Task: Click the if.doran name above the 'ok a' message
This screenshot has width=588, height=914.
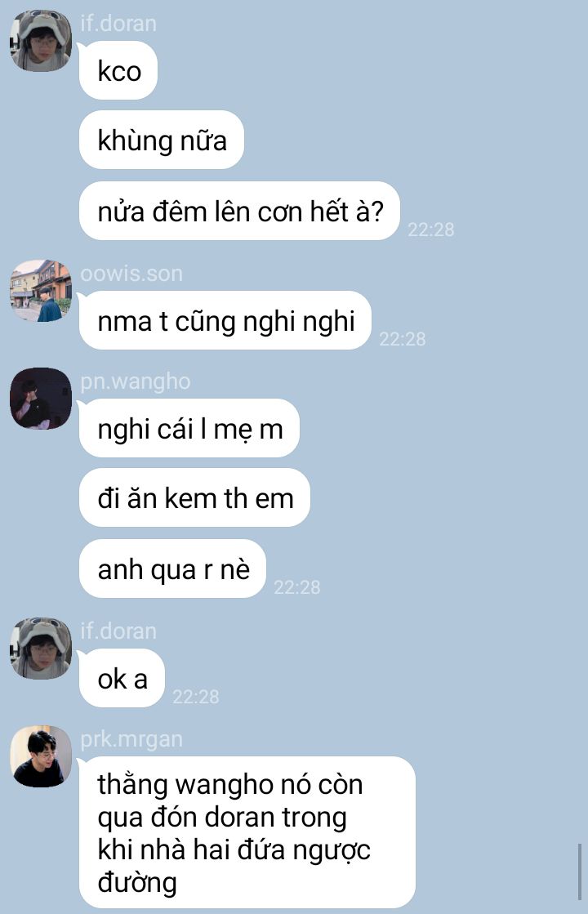Action: coord(118,631)
